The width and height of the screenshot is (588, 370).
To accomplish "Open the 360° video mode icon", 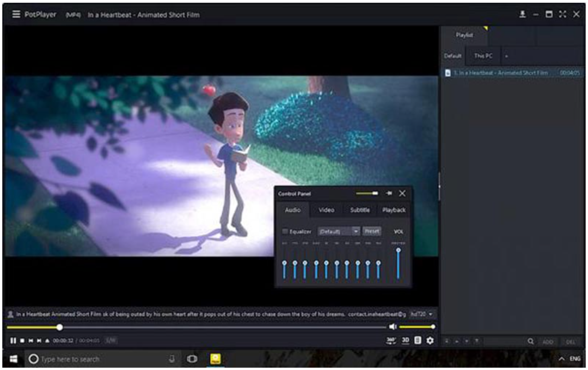I will 391,340.
